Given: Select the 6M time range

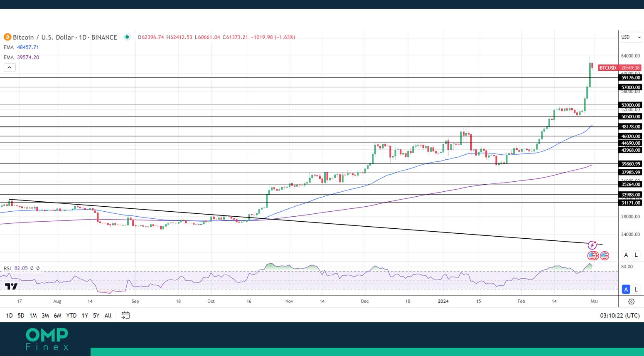Looking at the screenshot, I should click(58, 316).
